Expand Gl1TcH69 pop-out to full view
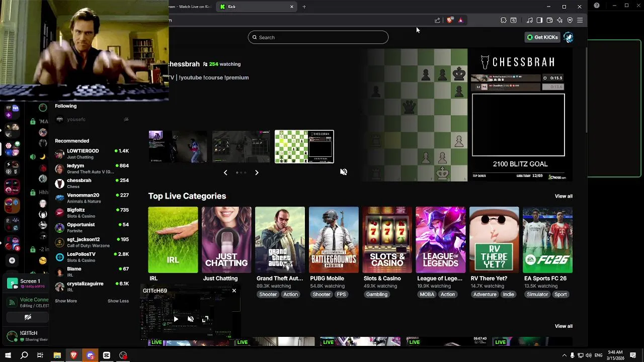Screen dimensions: 644x362 205,319
